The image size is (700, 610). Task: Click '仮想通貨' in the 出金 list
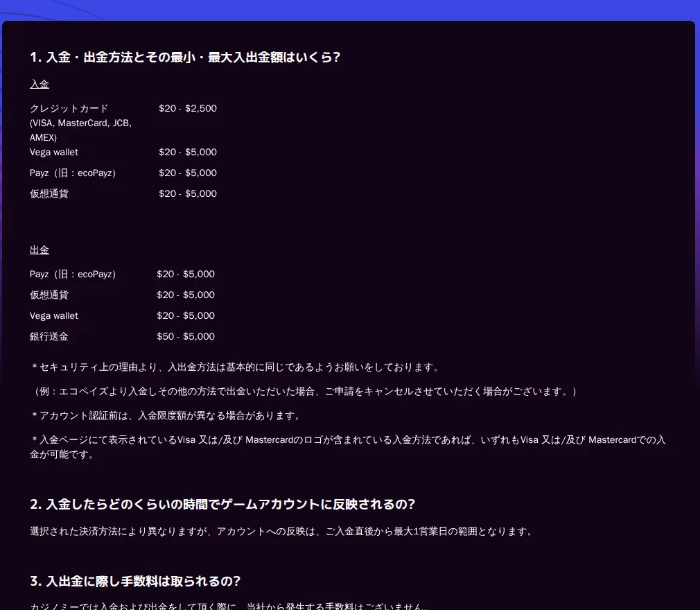(x=49, y=295)
